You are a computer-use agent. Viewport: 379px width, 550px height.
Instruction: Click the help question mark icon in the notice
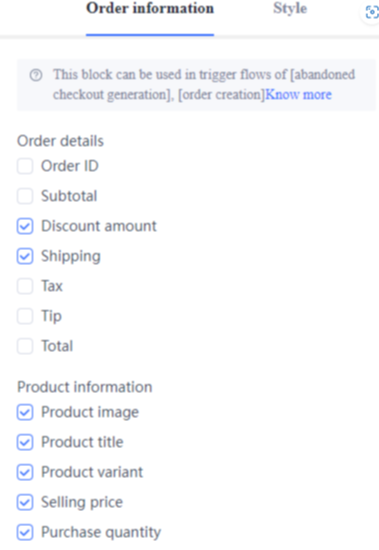tap(36, 75)
